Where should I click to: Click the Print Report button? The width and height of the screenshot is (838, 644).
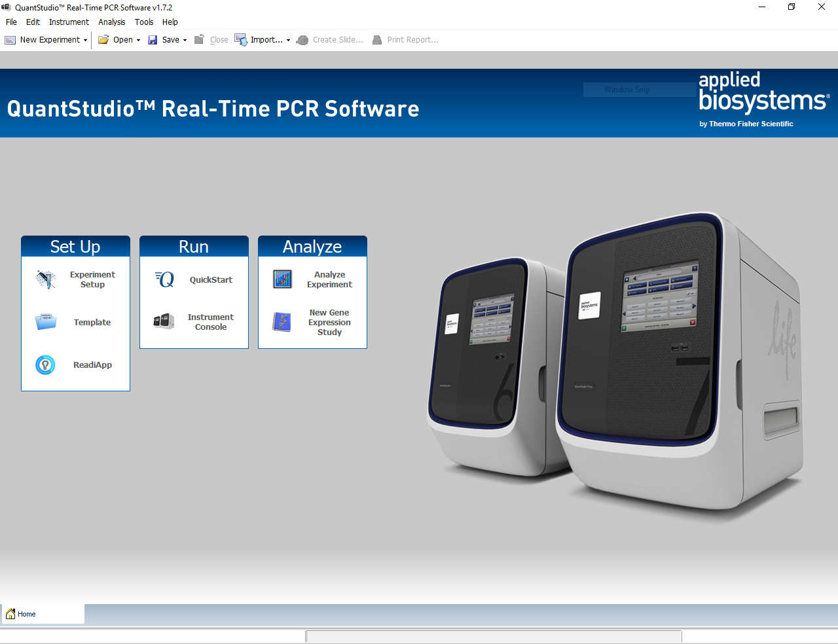pos(406,40)
